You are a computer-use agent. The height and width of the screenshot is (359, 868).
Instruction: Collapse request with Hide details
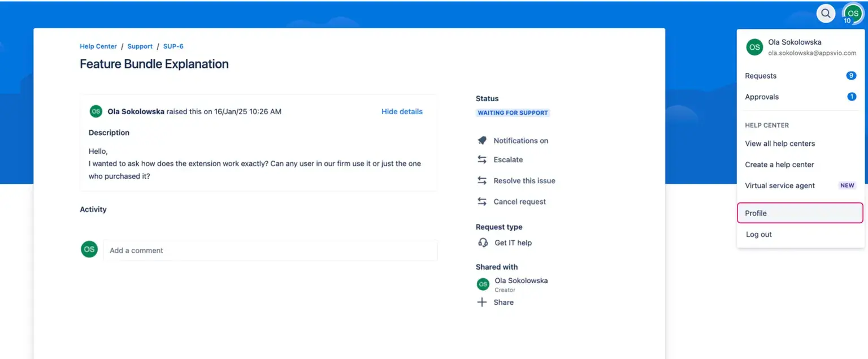[x=402, y=111]
